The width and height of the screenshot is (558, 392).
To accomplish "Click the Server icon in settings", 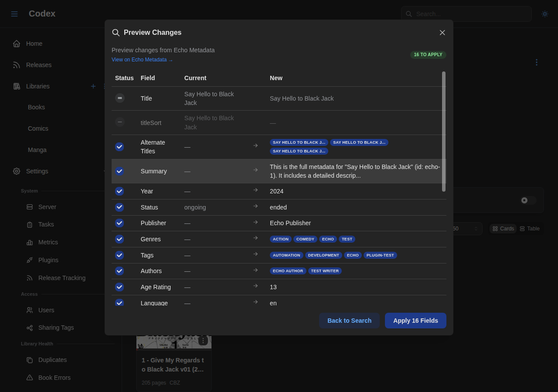I will point(30,207).
